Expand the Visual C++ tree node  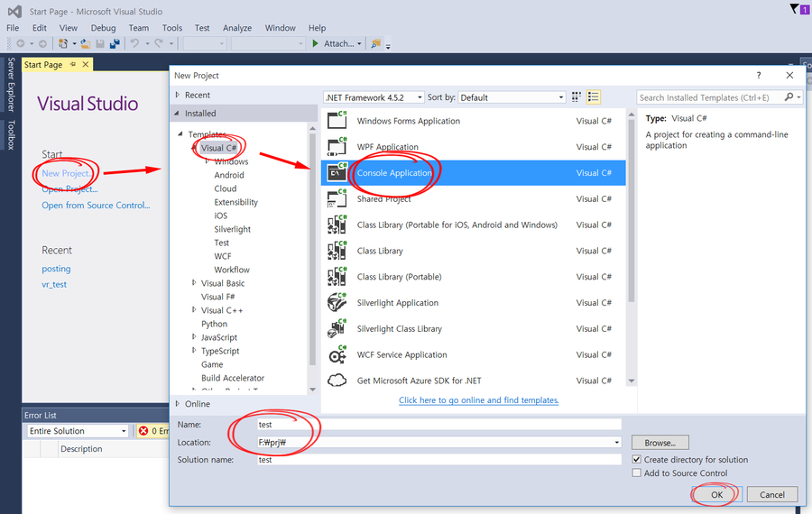[x=194, y=309]
